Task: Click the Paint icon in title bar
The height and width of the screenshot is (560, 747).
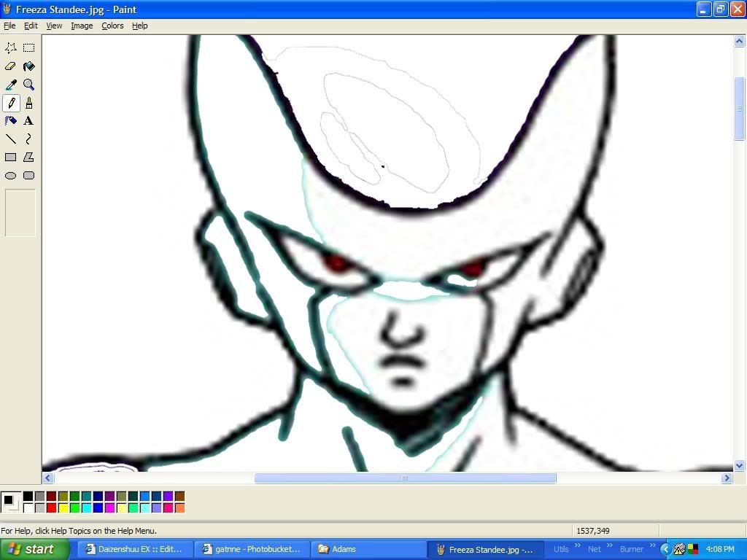Action: coord(7,9)
